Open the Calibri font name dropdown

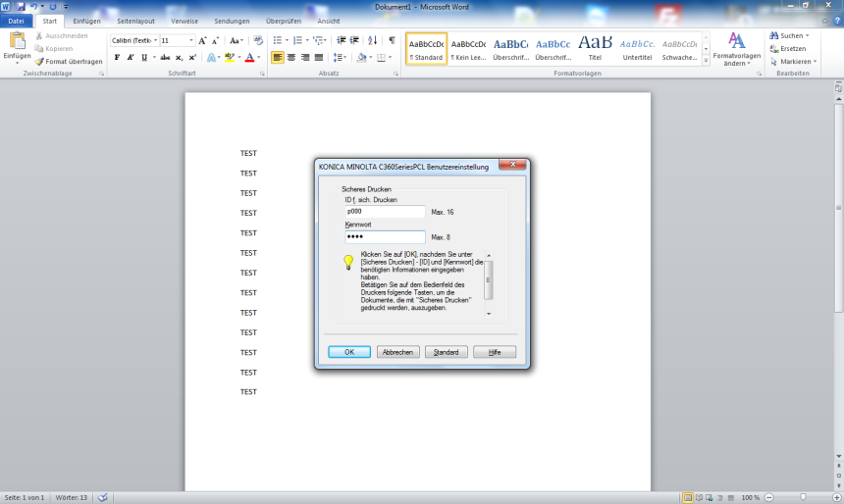[155, 41]
